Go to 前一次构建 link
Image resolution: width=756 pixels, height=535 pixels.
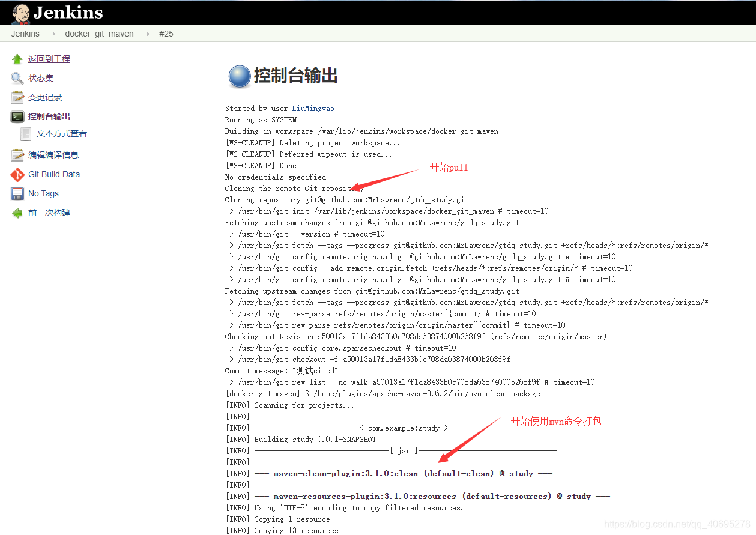(x=49, y=213)
